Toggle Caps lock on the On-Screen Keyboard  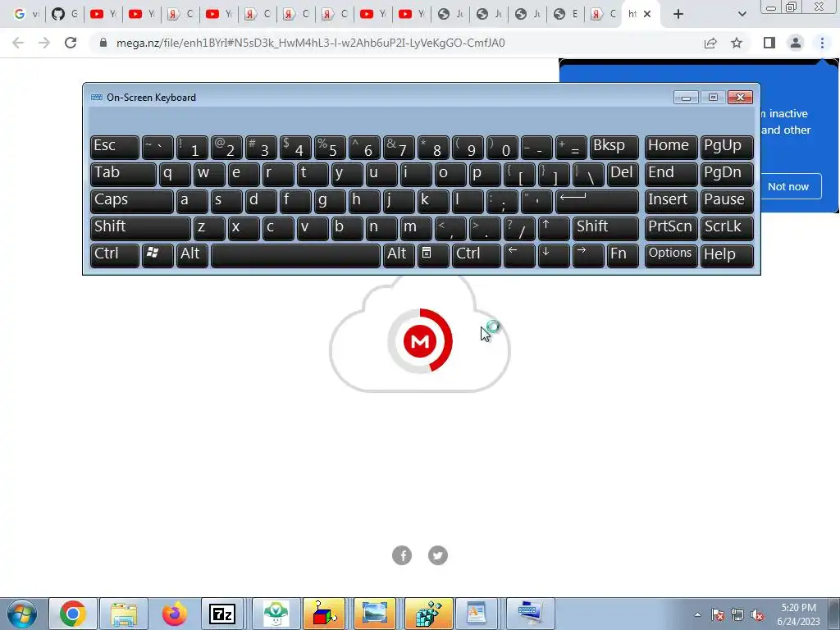pos(132,202)
